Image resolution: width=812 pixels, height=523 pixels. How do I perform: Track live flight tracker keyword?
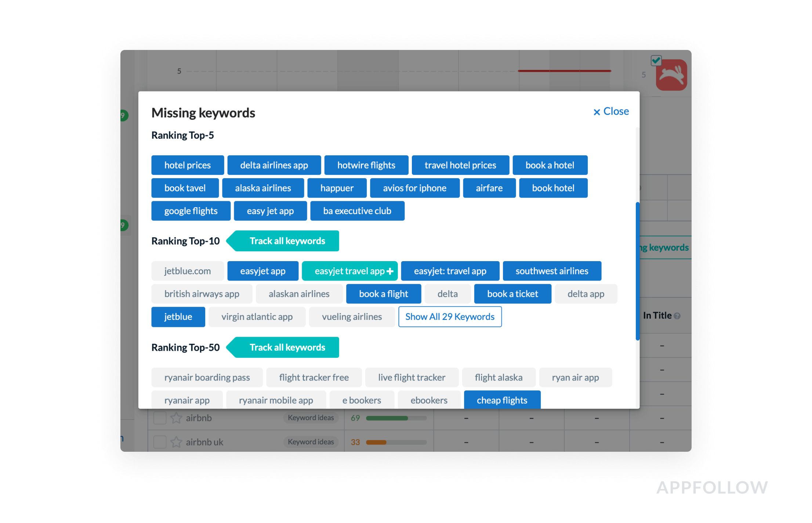tap(412, 378)
